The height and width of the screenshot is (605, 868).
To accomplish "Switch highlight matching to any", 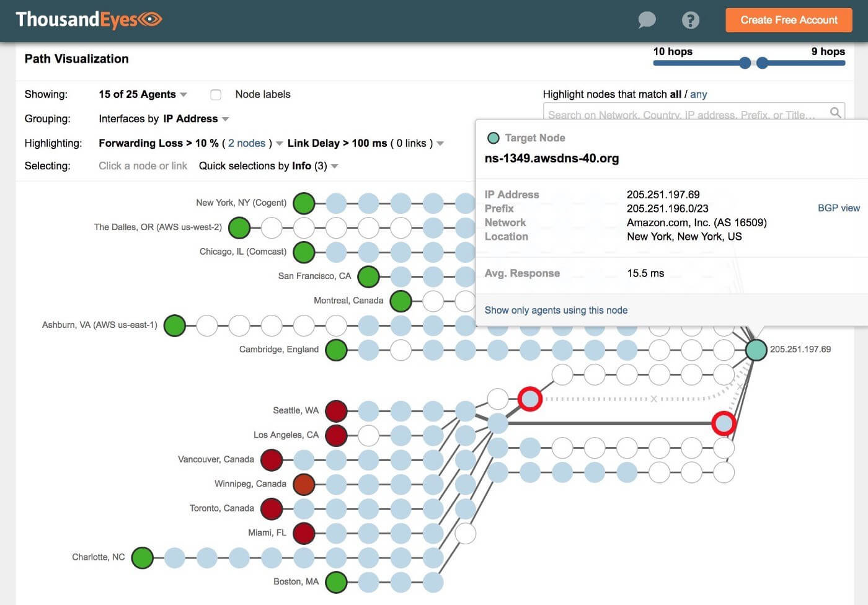I will pyautogui.click(x=698, y=94).
